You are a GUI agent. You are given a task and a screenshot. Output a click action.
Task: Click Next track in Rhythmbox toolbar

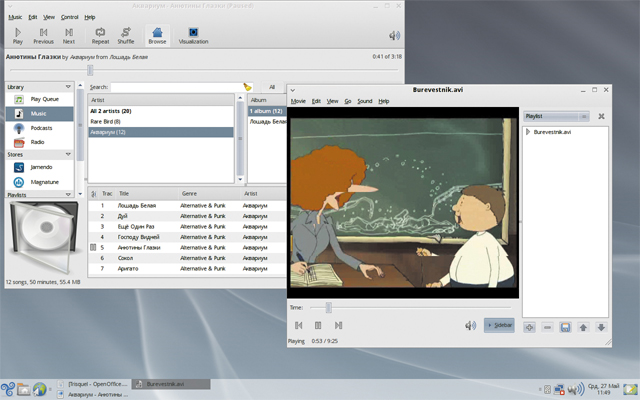69,36
